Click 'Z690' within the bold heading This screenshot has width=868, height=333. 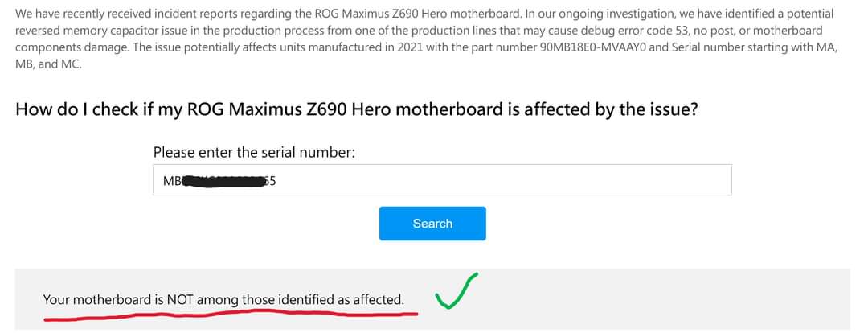(x=325, y=109)
